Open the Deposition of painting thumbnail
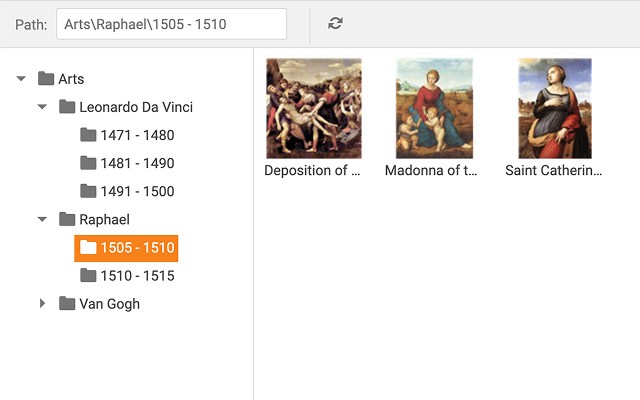The width and height of the screenshot is (640, 400). click(313, 108)
